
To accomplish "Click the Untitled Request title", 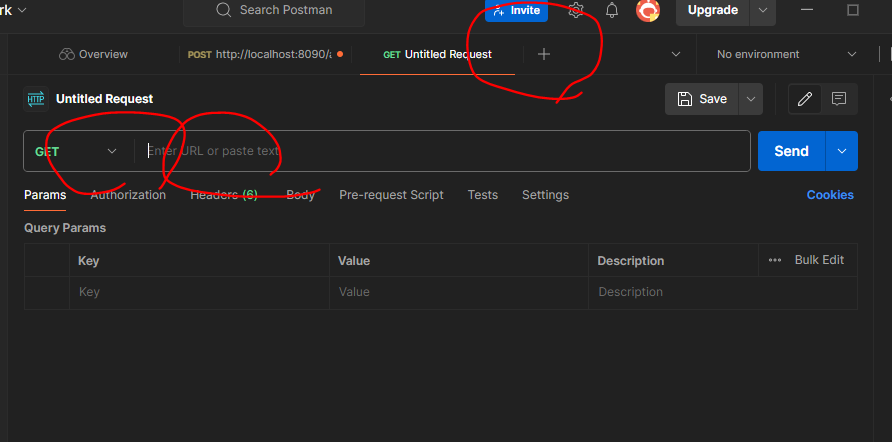I will coord(105,99).
